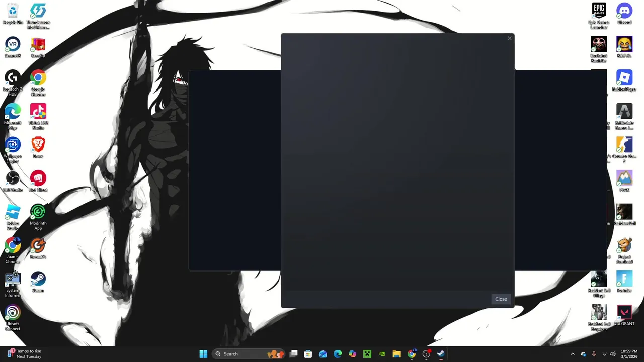Image resolution: width=644 pixels, height=362 pixels.
Task: Open TikTok LIVE Studio desktop icon
Action: point(38,117)
